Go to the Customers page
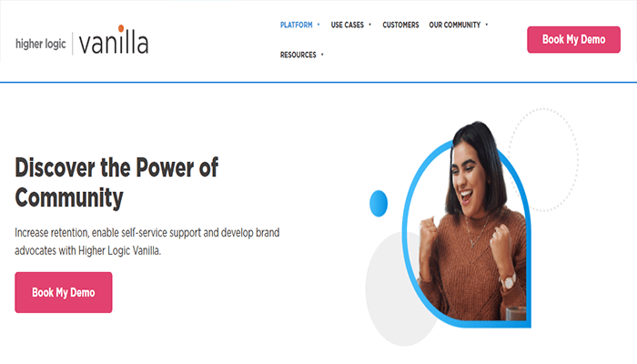 (x=400, y=25)
